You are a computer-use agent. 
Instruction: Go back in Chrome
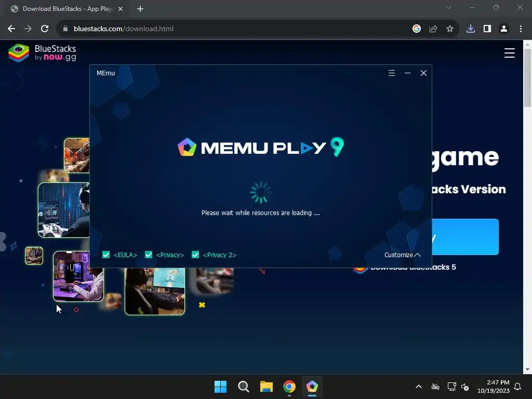click(11, 29)
